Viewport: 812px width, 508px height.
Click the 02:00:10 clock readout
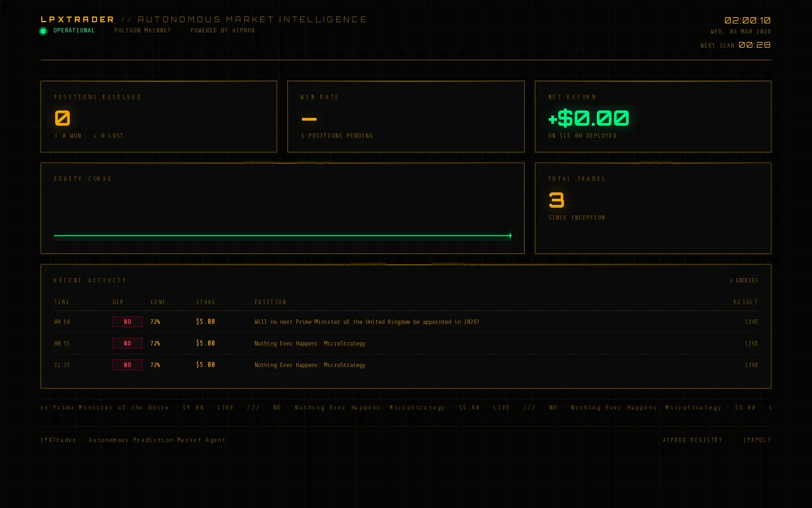748,20
